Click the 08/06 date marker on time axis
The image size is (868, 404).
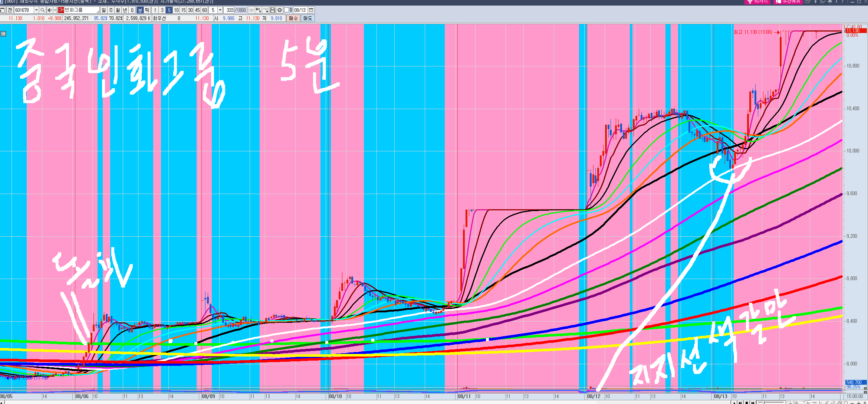[x=82, y=396]
